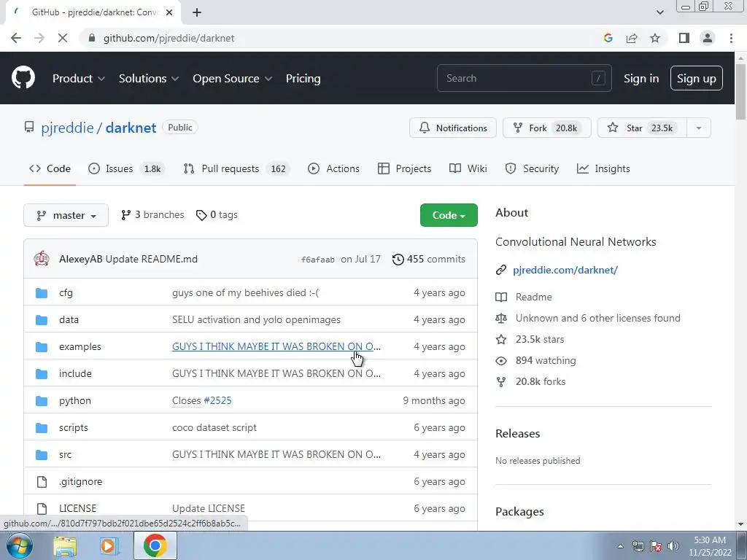Toggle browser side panel icon
This screenshot has width=747, height=560.
coord(684,38)
